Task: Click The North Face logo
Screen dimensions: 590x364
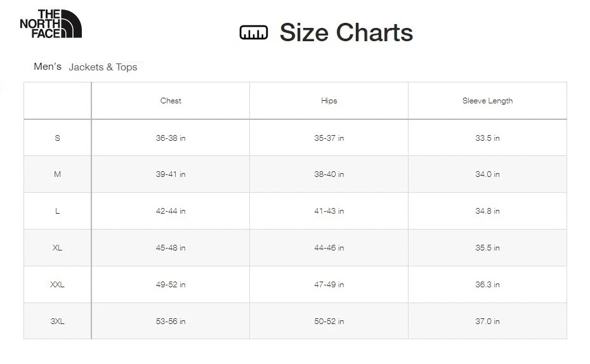Action: [x=51, y=24]
